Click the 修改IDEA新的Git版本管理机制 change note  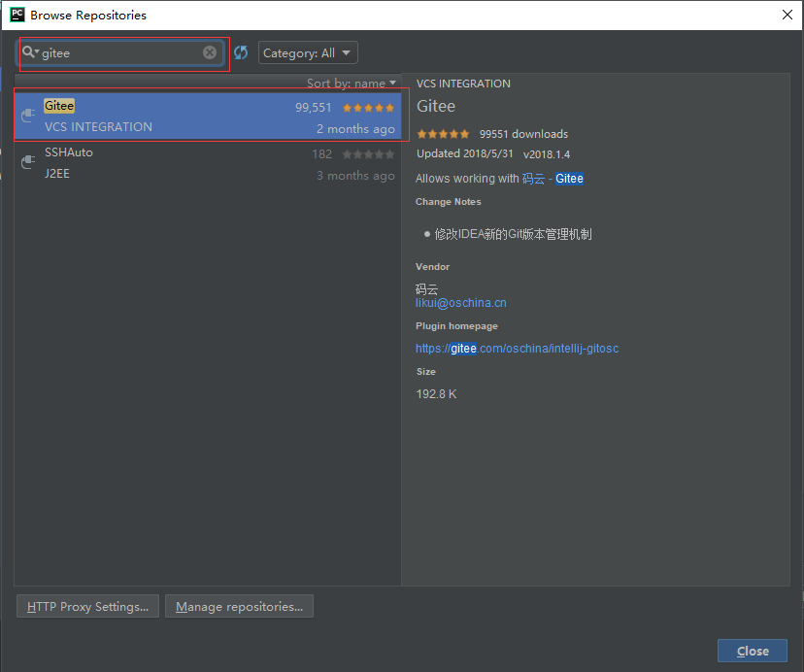tap(513, 234)
